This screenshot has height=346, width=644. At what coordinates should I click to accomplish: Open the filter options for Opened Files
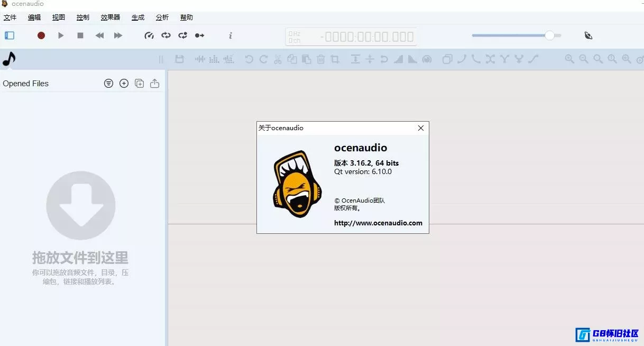point(108,83)
